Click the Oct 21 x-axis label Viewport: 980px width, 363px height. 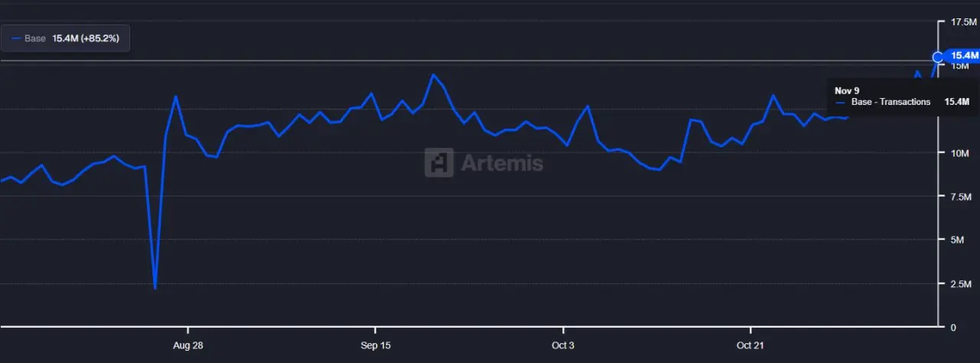750,345
